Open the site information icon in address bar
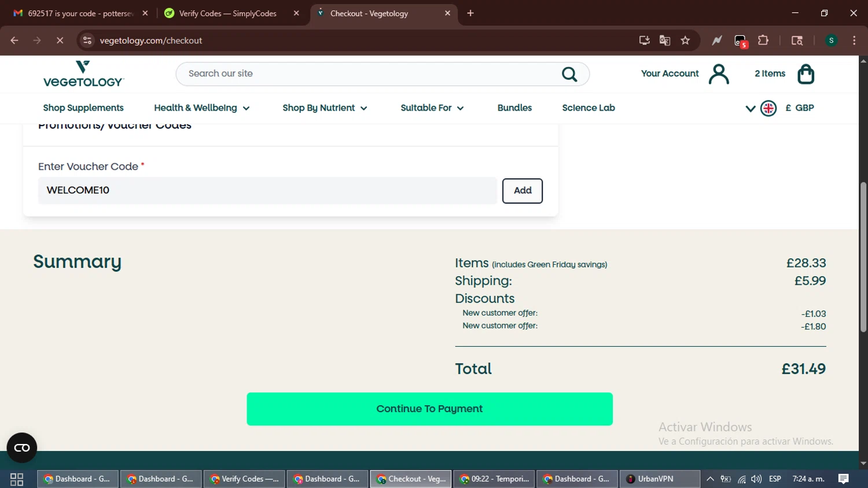Viewport: 868px width, 488px height. click(87, 41)
